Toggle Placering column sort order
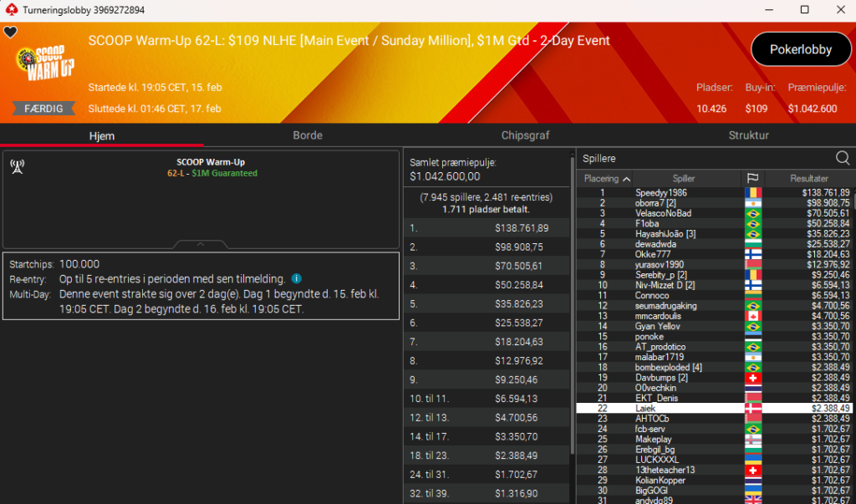Image resolution: width=856 pixels, height=504 pixels. pyautogui.click(x=607, y=178)
